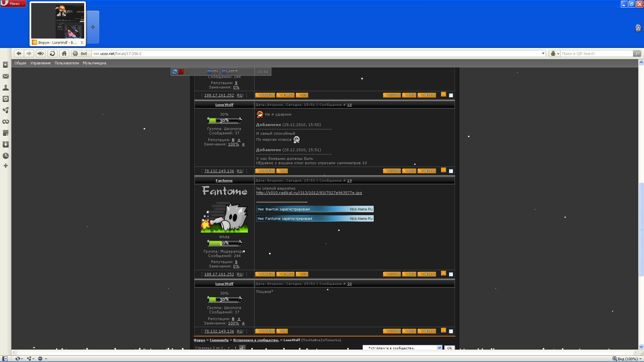The image size is (644, 362).
Task: Click the mini-chat refresh icon
Action: [x=175, y=72]
